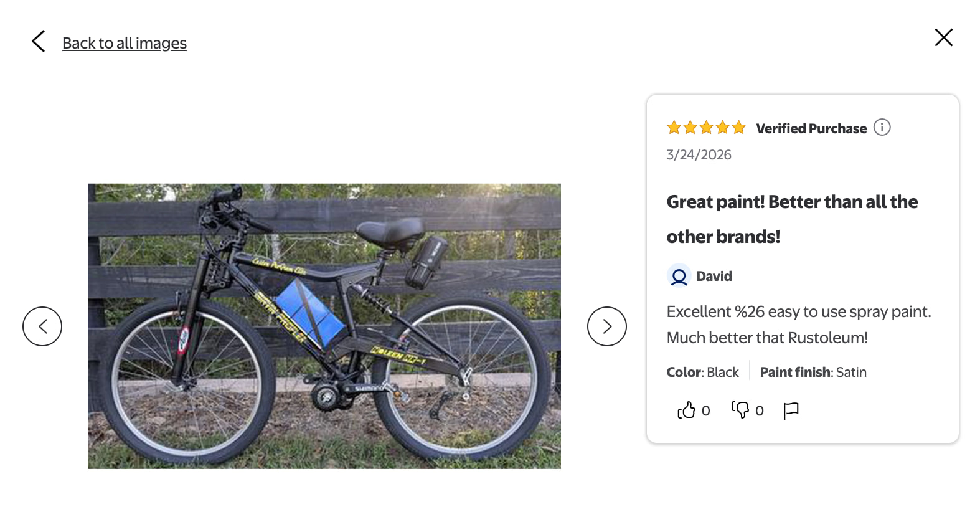Viewport: 980px width, 522px height.
Task: Open the "Back to all images" link
Action: pyautogui.click(x=124, y=43)
